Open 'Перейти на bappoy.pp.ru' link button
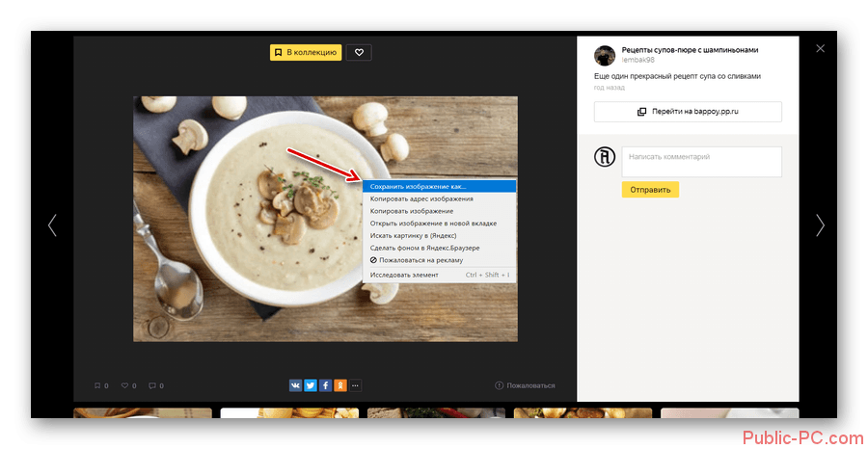The image size is (868, 449). click(x=687, y=112)
